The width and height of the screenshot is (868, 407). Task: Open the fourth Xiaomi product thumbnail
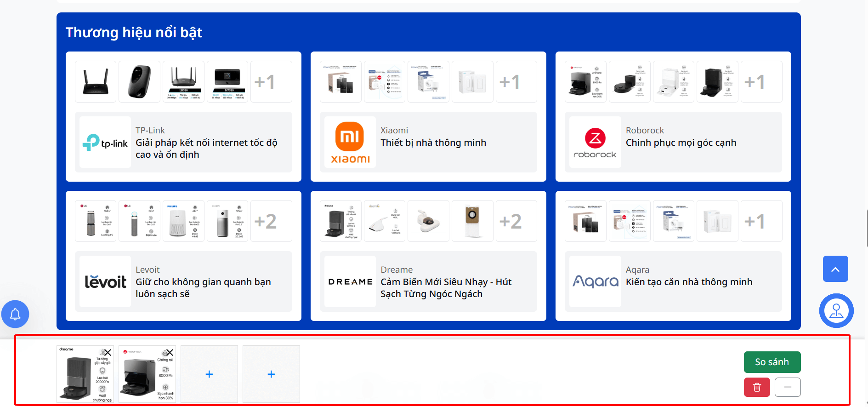point(472,82)
